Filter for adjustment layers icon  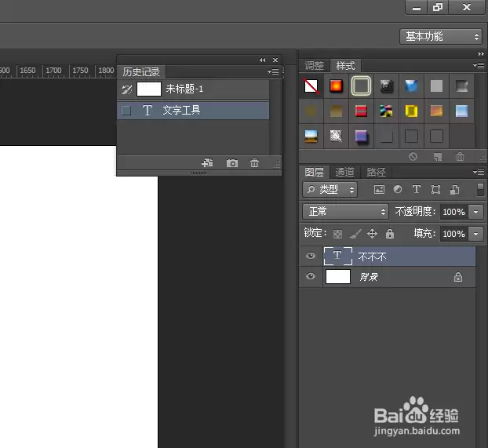point(398,189)
